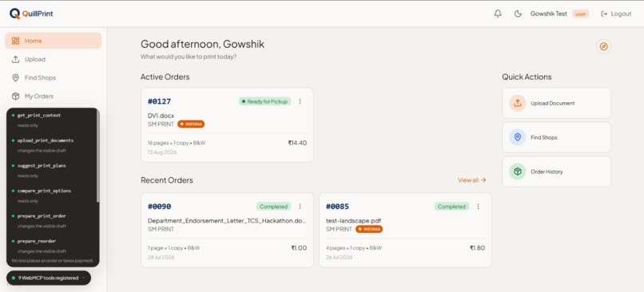Open the notifications bell
This screenshot has height=292, width=644.
point(498,14)
